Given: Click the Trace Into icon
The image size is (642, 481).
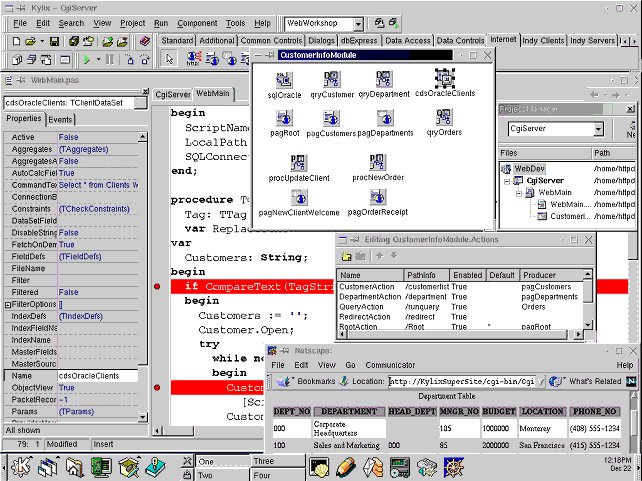Looking at the screenshot, I should (x=130, y=60).
